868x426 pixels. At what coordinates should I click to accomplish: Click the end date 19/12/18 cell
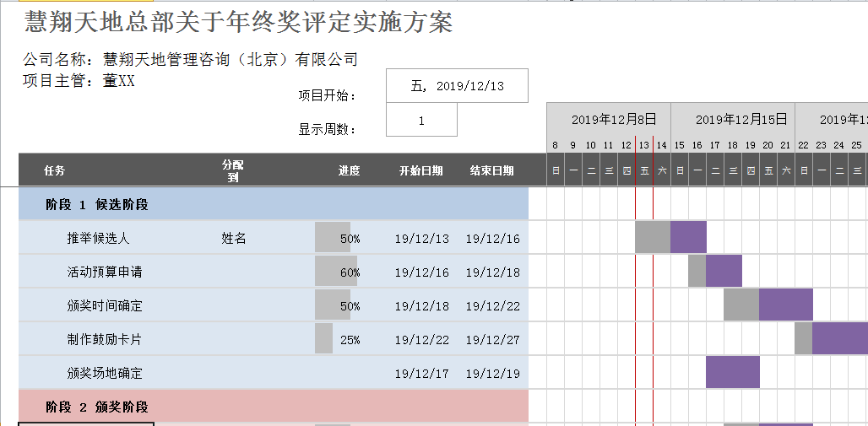pos(492,272)
